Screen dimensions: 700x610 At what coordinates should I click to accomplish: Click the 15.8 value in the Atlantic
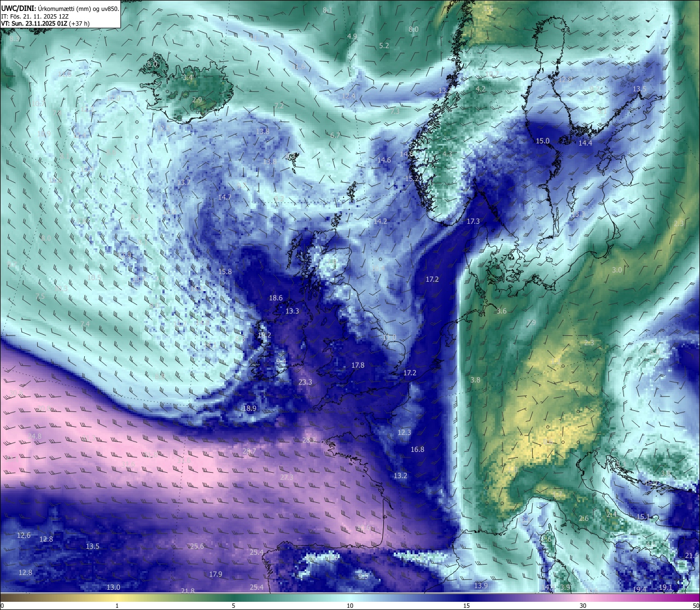tap(225, 271)
